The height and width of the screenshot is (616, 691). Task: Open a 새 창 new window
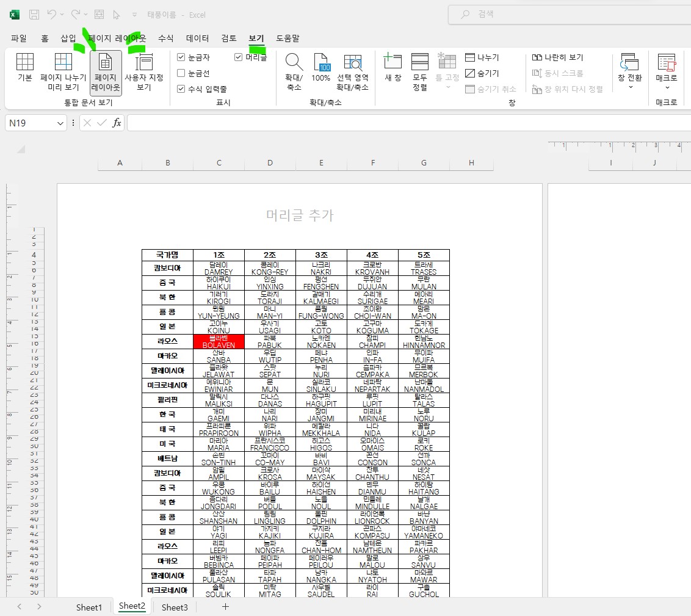tap(393, 67)
